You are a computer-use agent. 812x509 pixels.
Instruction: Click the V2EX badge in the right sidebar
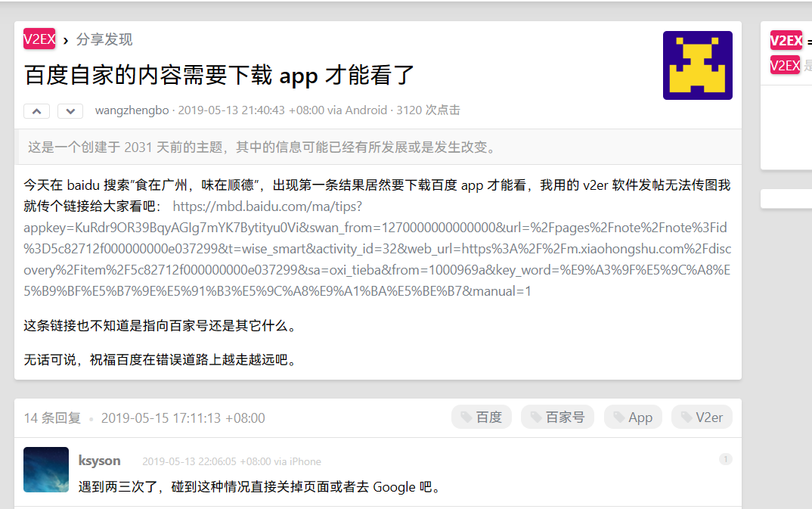pyautogui.click(x=786, y=39)
